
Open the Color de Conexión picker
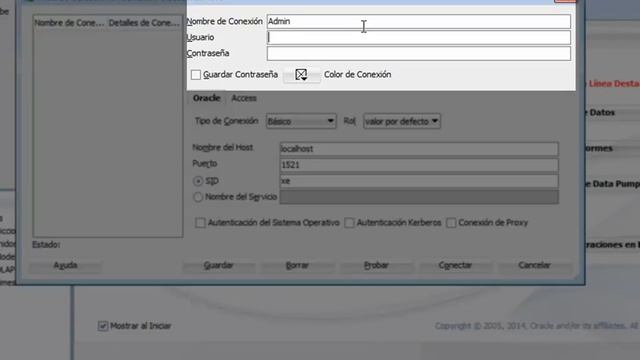click(x=302, y=75)
